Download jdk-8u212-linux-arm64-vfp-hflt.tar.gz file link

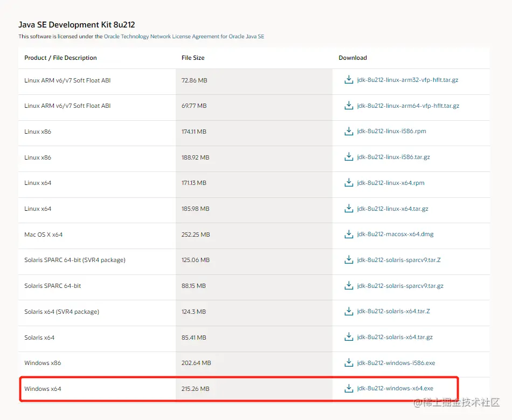408,106
